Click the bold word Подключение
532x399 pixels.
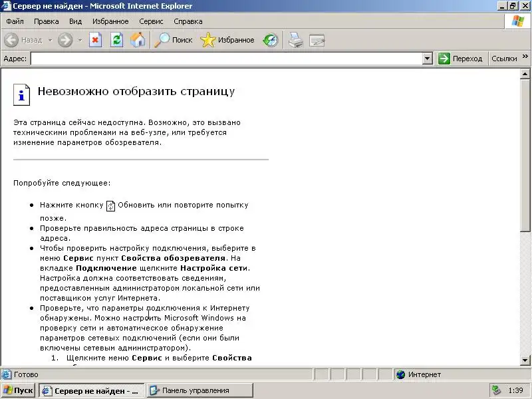tap(106, 268)
